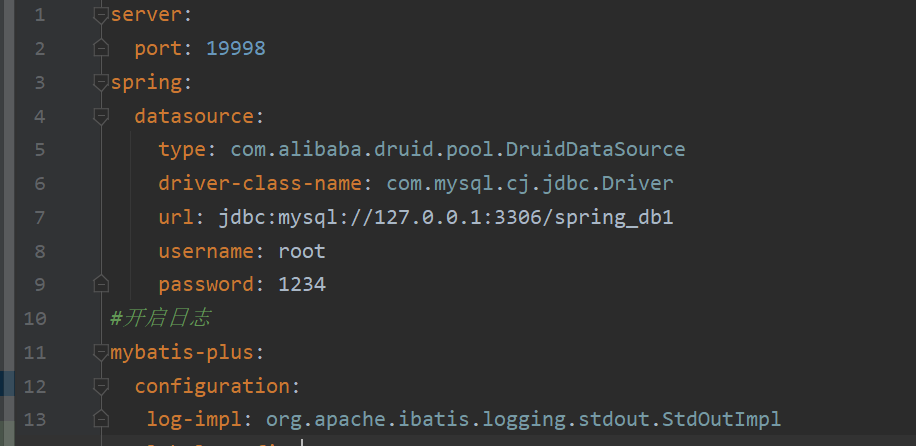Click line number 5 in the gutter
Image resolution: width=916 pixels, height=446 pixels.
39,150
